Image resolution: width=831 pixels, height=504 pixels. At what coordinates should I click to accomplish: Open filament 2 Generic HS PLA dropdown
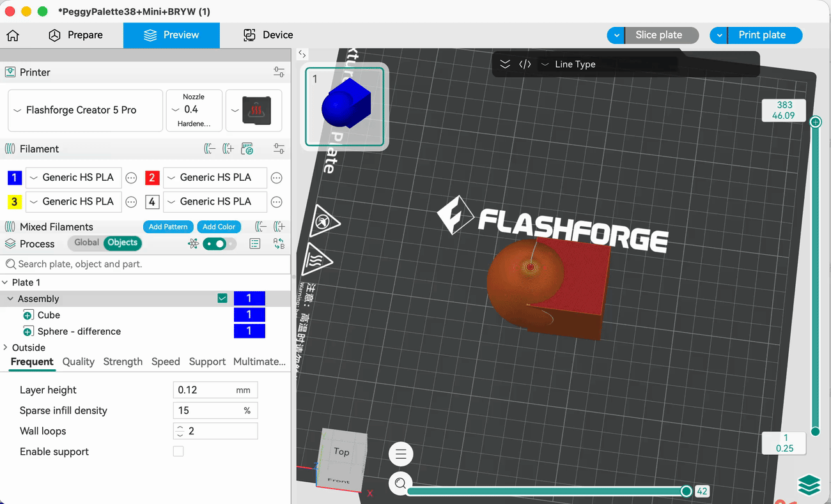(x=215, y=178)
